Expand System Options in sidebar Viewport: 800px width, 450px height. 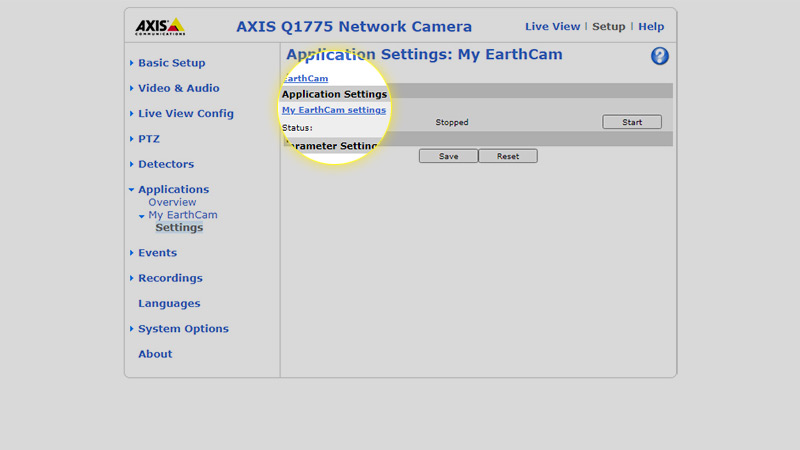183,329
